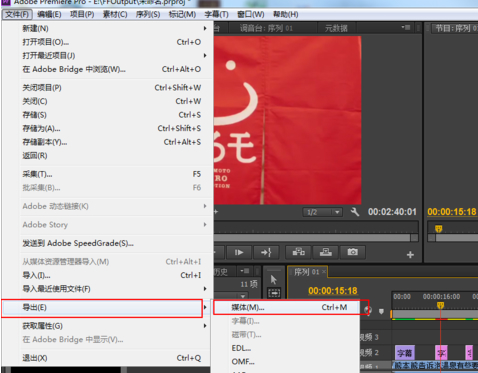The width and height of the screenshot is (478, 373).
Task: Select 关闭(C) menu entry
Action: pyautogui.click(x=108, y=101)
